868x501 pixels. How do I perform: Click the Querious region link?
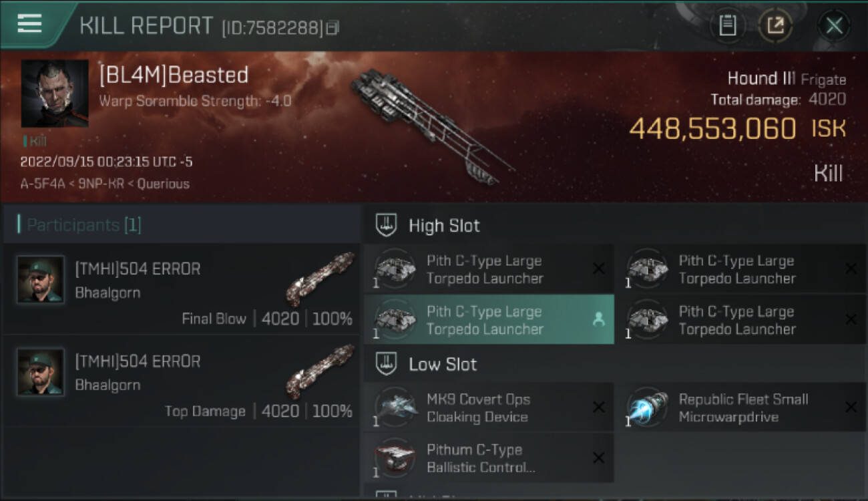coord(164,184)
